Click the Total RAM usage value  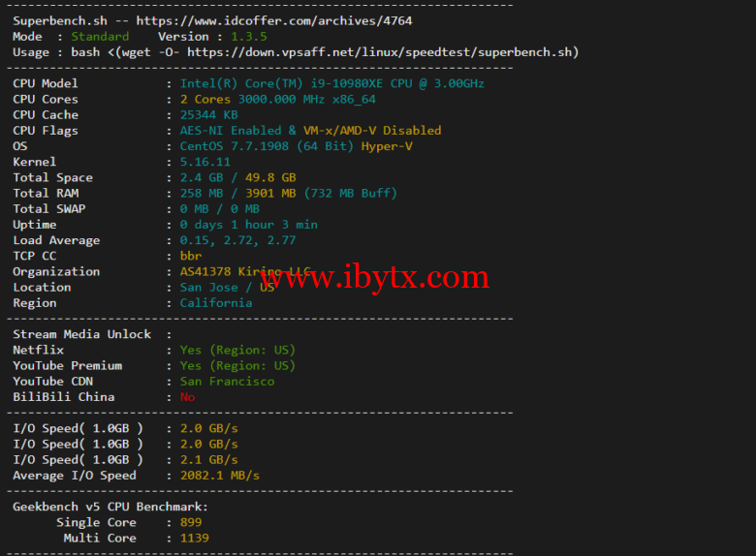288,193
